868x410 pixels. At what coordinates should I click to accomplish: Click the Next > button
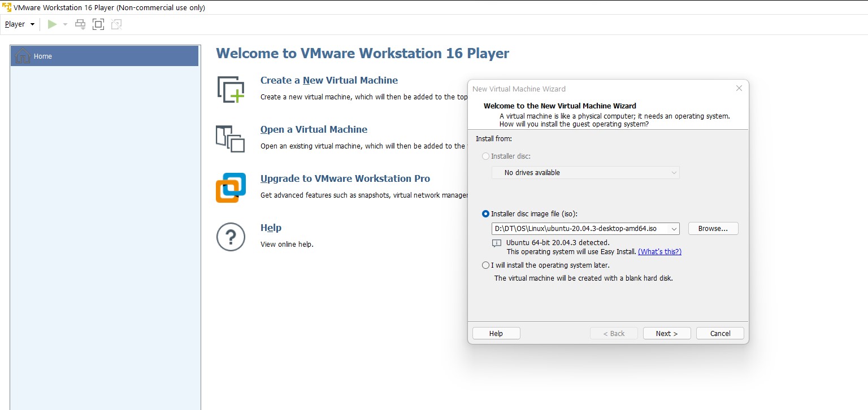pos(667,333)
